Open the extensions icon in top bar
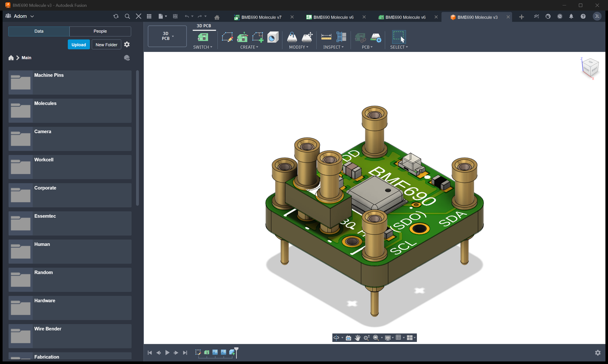The height and width of the screenshot is (364, 608). click(x=536, y=16)
